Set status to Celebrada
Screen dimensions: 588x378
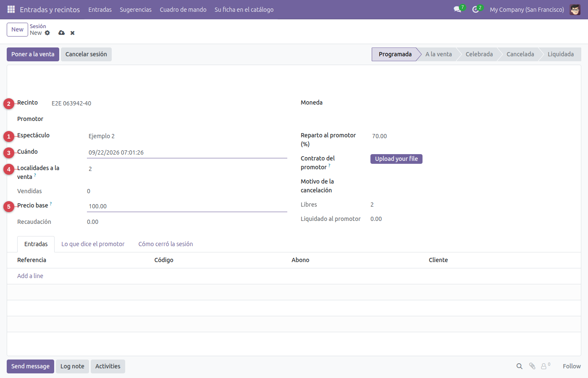pos(479,54)
